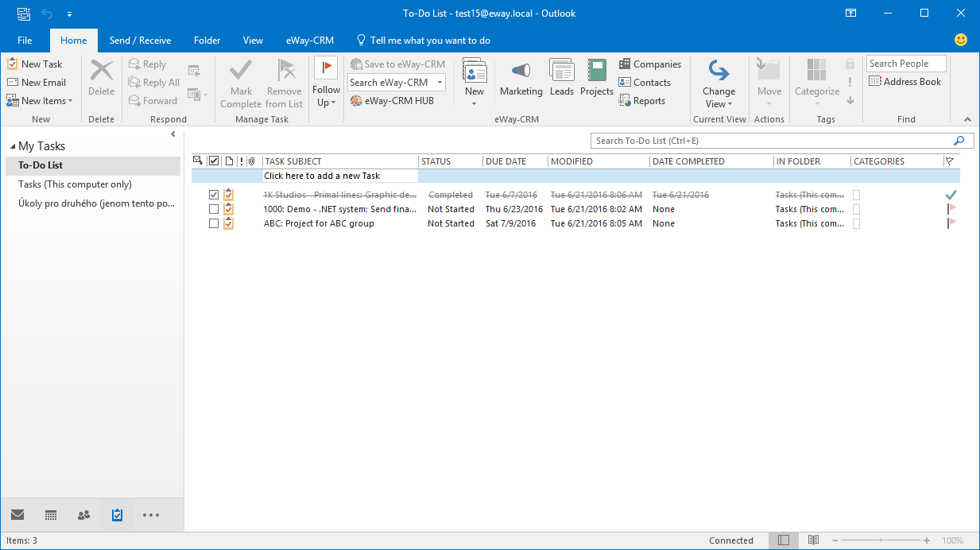Viewport: 980px width, 550px height.
Task: Switch to the eWay-CRM tab
Action: coord(310,41)
